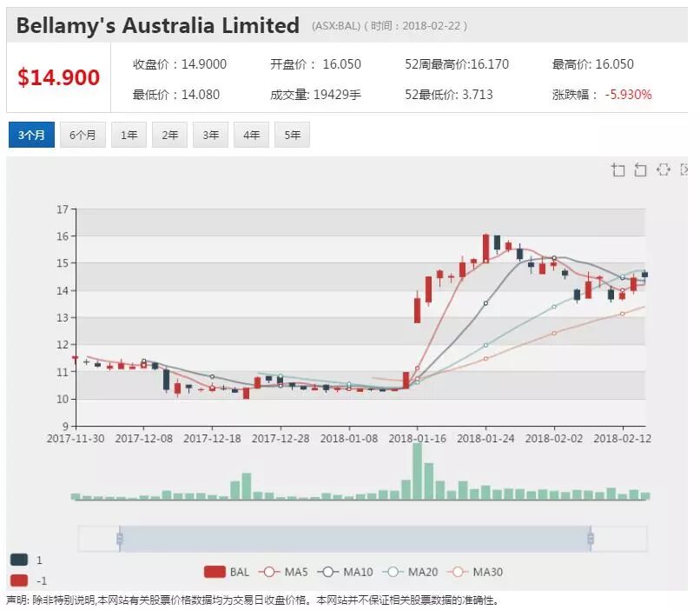Click the 开盘价 value 16.050
Image resolution: width=700 pixels, height=610 pixels.
click(341, 64)
